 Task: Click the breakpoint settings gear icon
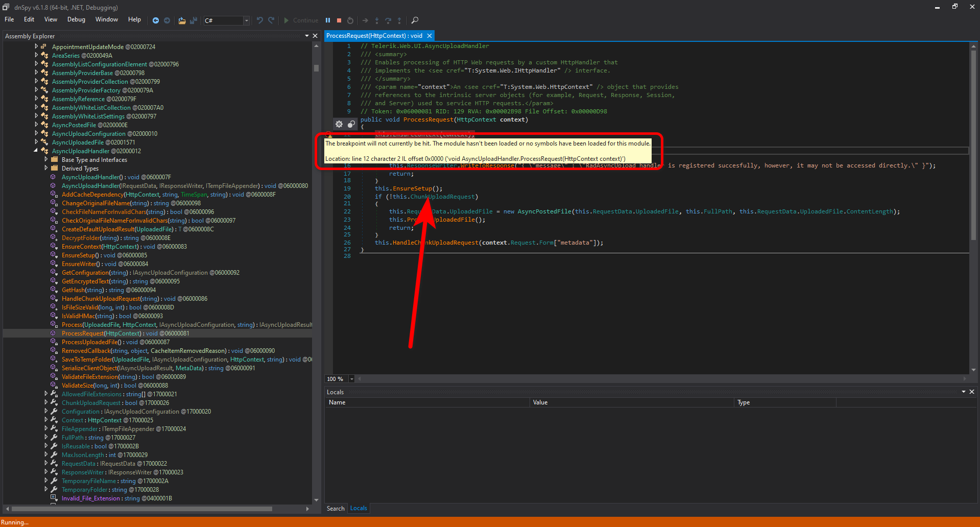tap(339, 124)
